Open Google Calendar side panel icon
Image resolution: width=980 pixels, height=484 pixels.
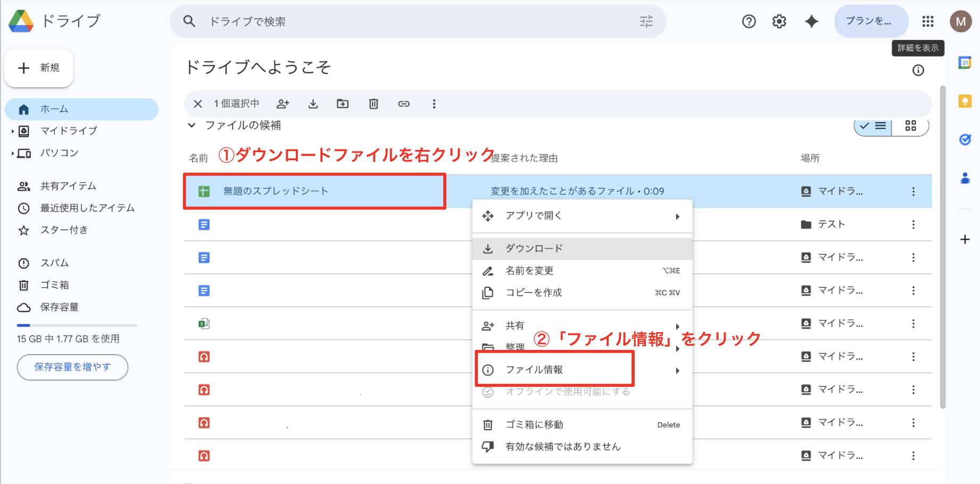tap(965, 63)
